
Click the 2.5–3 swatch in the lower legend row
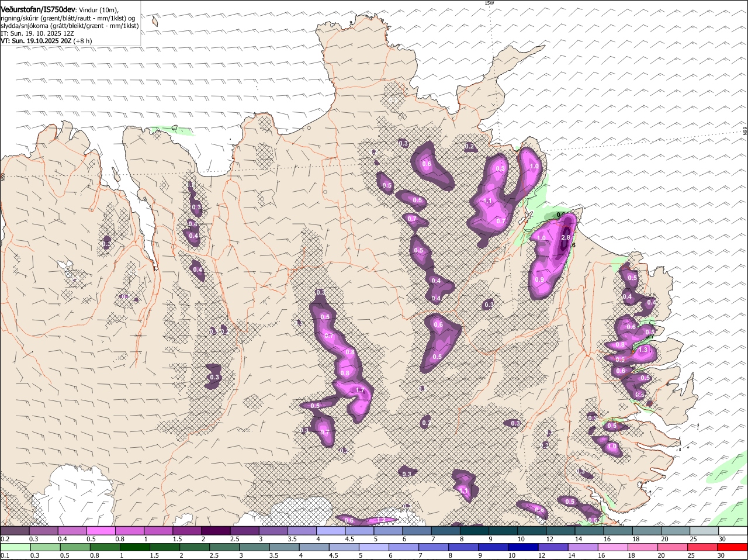tap(224, 548)
